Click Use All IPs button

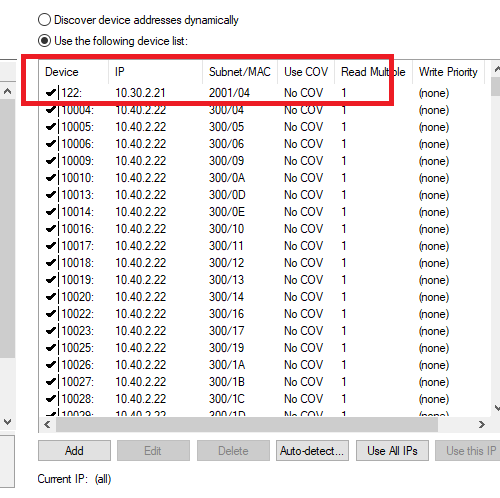pyautogui.click(x=392, y=451)
